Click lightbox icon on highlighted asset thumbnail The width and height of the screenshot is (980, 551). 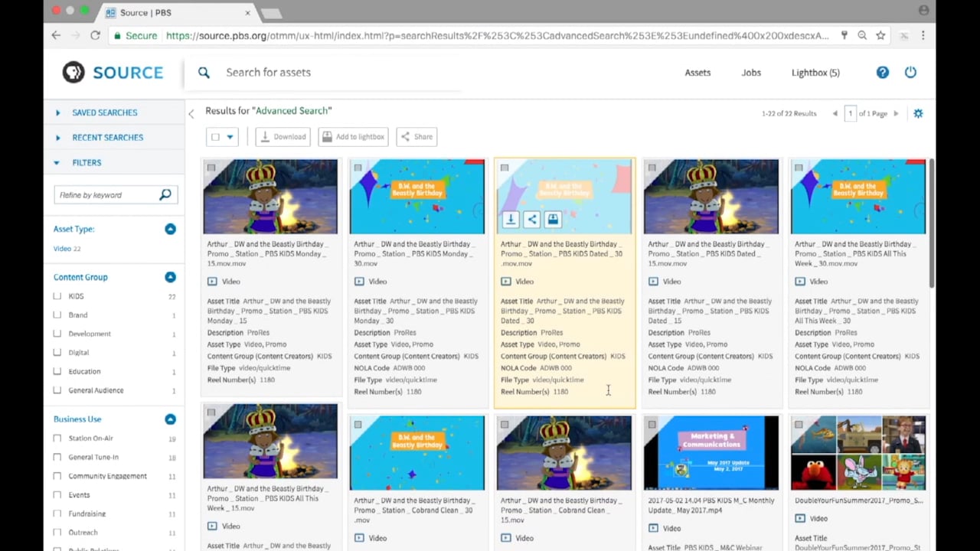coord(553,220)
